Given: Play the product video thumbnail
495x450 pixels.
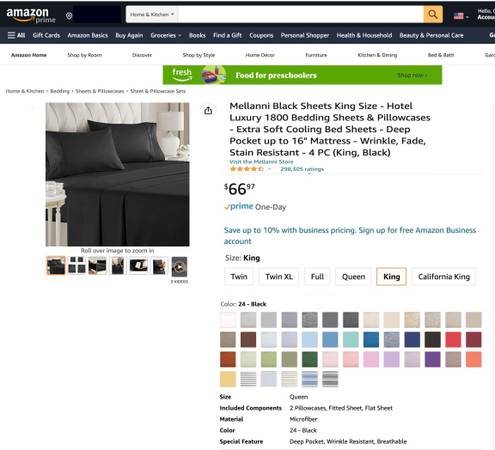Looking at the screenshot, I should (x=179, y=266).
